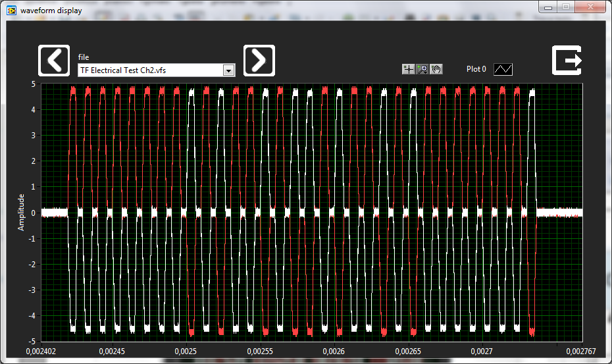
Task: Click x-axis start value 0,002402
Action: (x=41, y=351)
